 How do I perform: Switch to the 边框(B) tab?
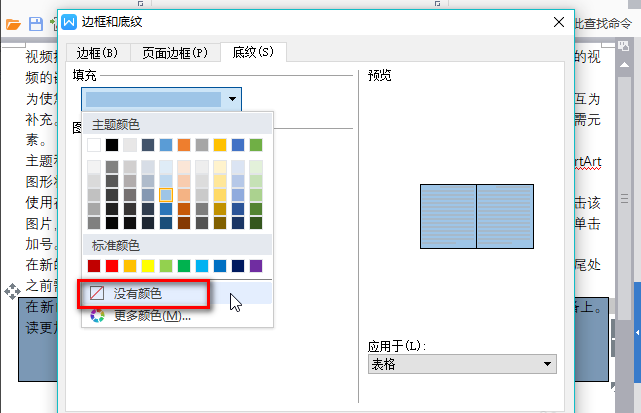point(97,52)
